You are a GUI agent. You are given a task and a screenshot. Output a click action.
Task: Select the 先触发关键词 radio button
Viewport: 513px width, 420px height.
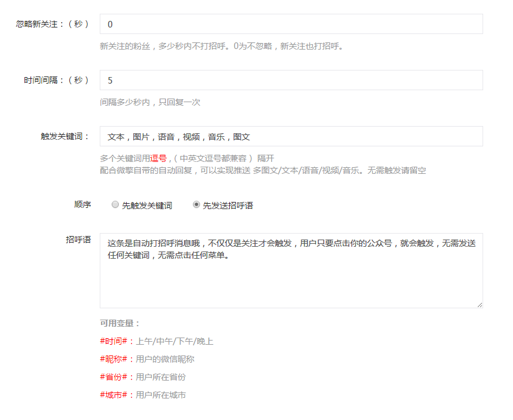click(115, 205)
